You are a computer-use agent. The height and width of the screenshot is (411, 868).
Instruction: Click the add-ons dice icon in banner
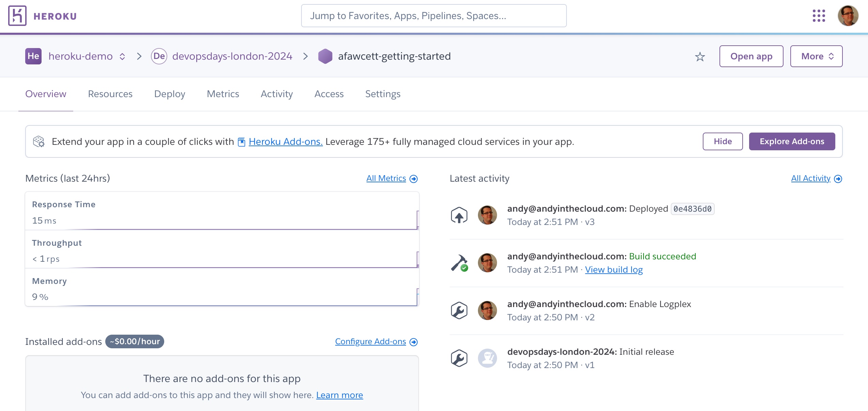[39, 141]
